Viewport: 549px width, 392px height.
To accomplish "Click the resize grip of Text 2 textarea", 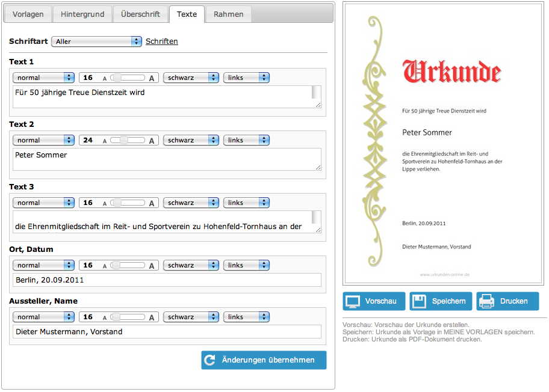I will pyautogui.click(x=318, y=168).
